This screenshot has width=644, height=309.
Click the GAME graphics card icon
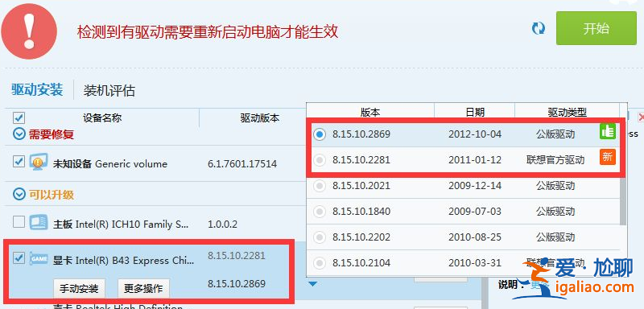tap(39, 259)
